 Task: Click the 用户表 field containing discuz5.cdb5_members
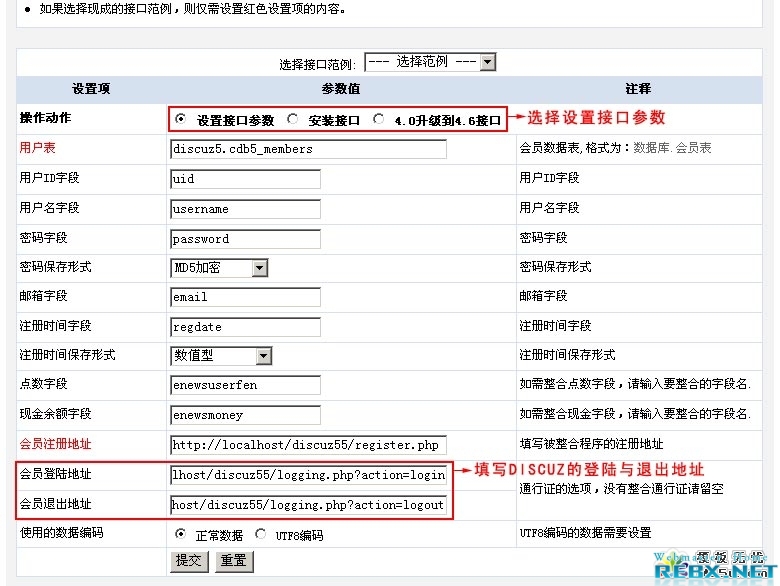(x=308, y=149)
